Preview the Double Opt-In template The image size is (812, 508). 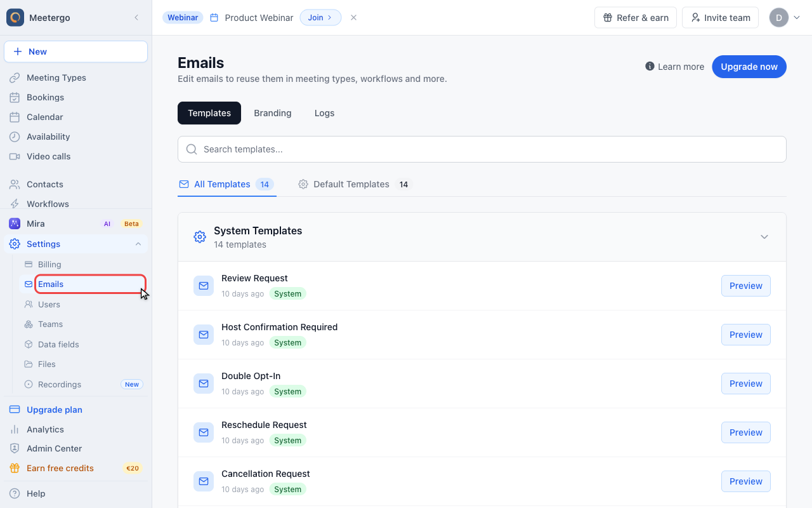(746, 384)
